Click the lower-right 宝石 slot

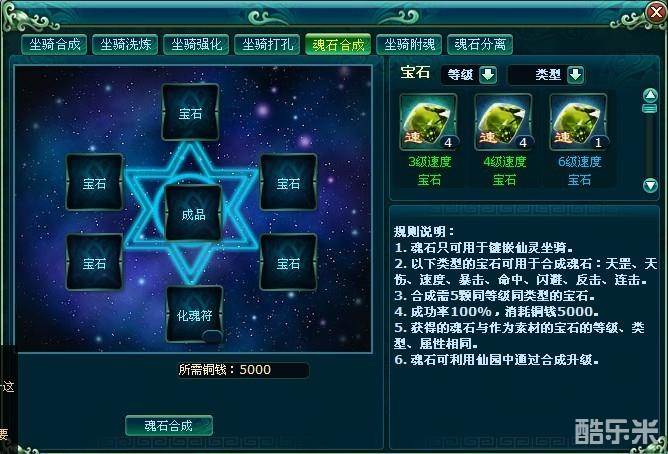pos(288,262)
